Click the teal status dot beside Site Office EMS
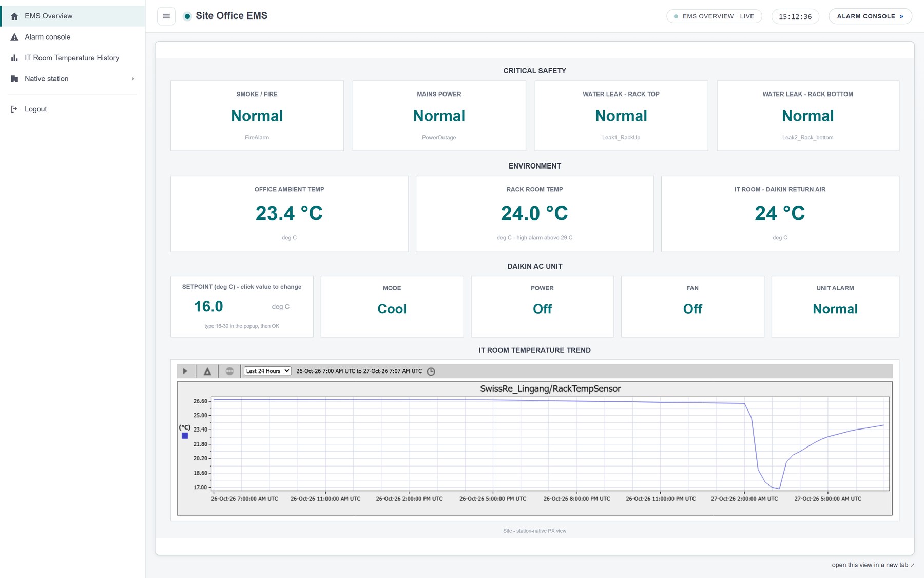 (x=187, y=16)
